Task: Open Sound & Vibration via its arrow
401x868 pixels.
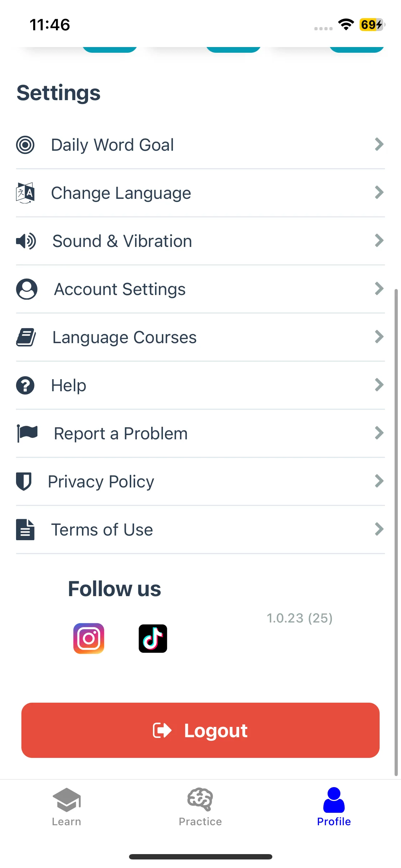Action: click(379, 241)
